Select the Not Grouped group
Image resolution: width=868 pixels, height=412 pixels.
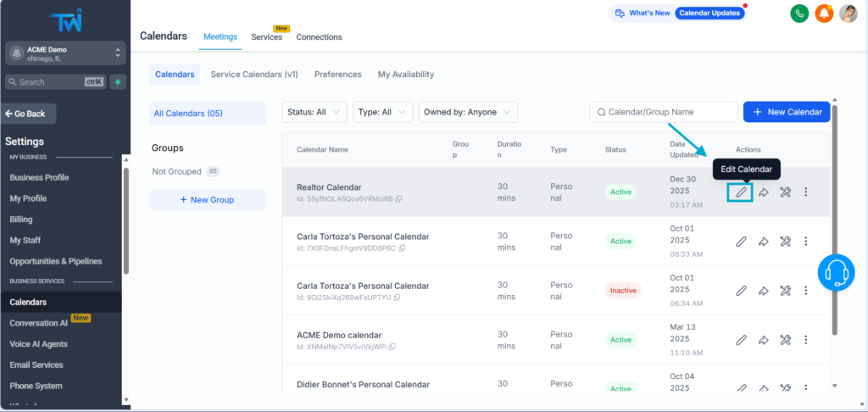[186, 171]
